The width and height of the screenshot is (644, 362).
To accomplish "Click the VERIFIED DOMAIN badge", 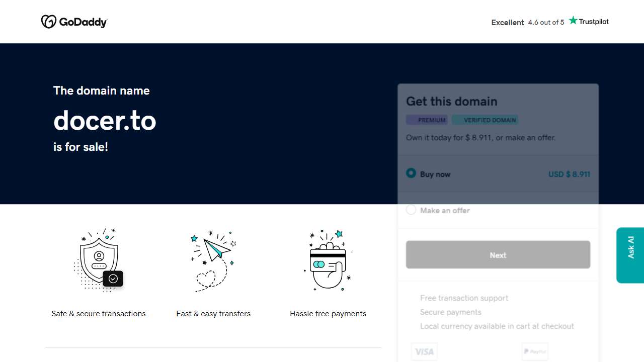I will click(485, 120).
